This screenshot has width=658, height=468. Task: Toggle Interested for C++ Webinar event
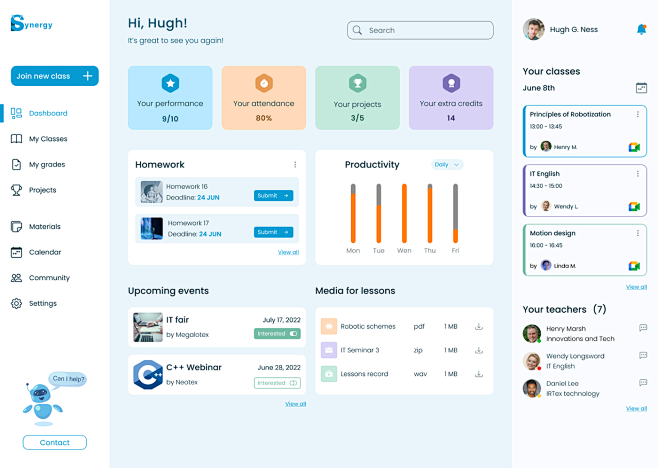click(277, 383)
